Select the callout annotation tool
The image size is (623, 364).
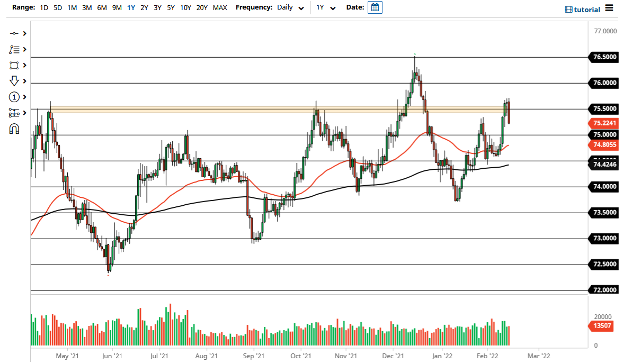tap(14, 49)
